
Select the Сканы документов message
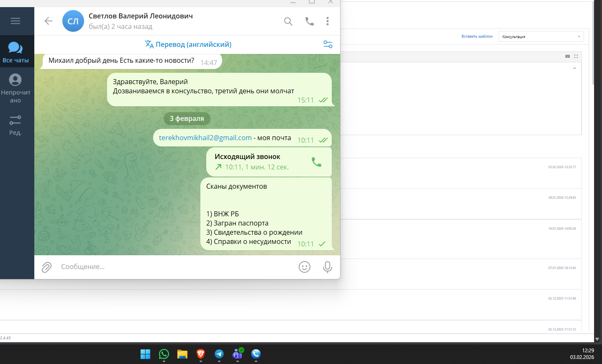tap(266, 214)
